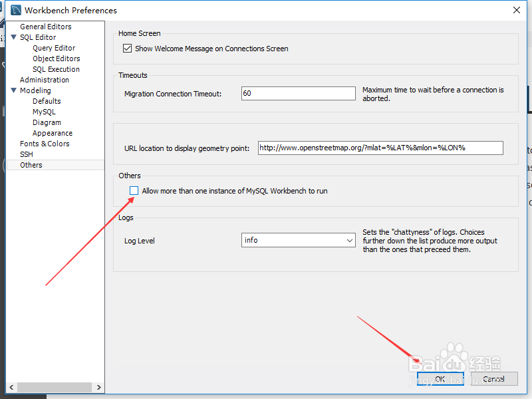The height and width of the screenshot is (399, 532).
Task: Click 'URL location to display geometry point:' label
Action: point(187,148)
